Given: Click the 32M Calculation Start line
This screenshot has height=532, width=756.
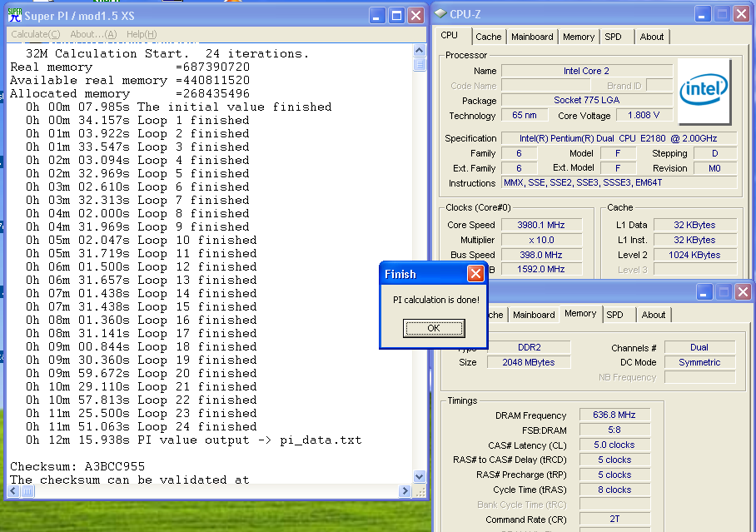Looking at the screenshot, I should pyautogui.click(x=167, y=53).
